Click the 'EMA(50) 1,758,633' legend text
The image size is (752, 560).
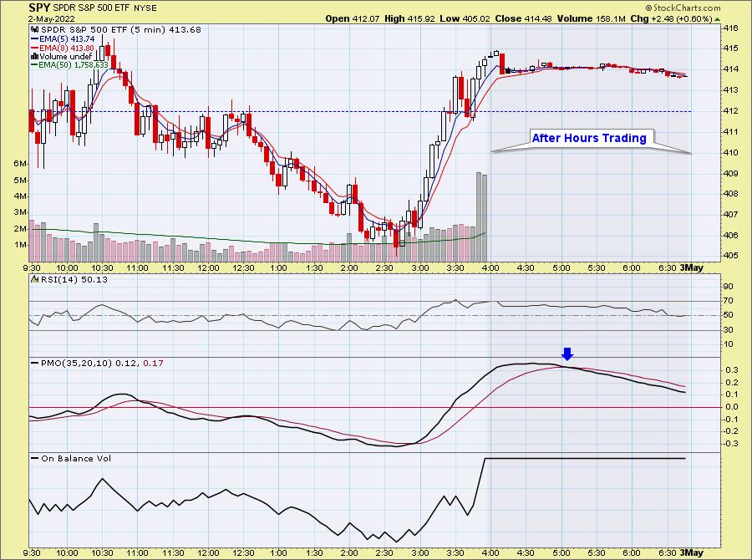click(x=74, y=65)
